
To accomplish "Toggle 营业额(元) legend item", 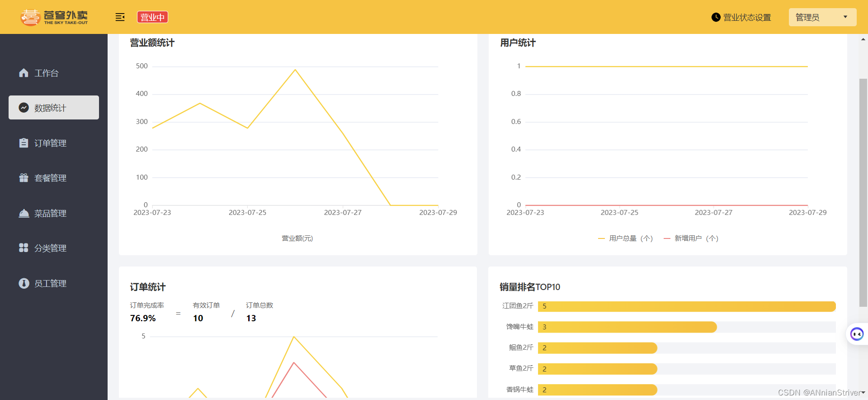I will tap(297, 238).
